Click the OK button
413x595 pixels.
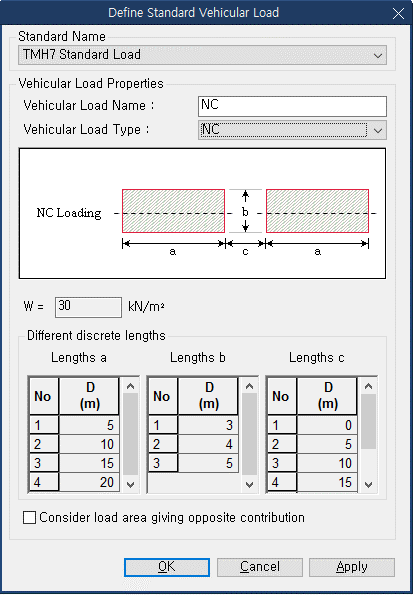click(167, 567)
